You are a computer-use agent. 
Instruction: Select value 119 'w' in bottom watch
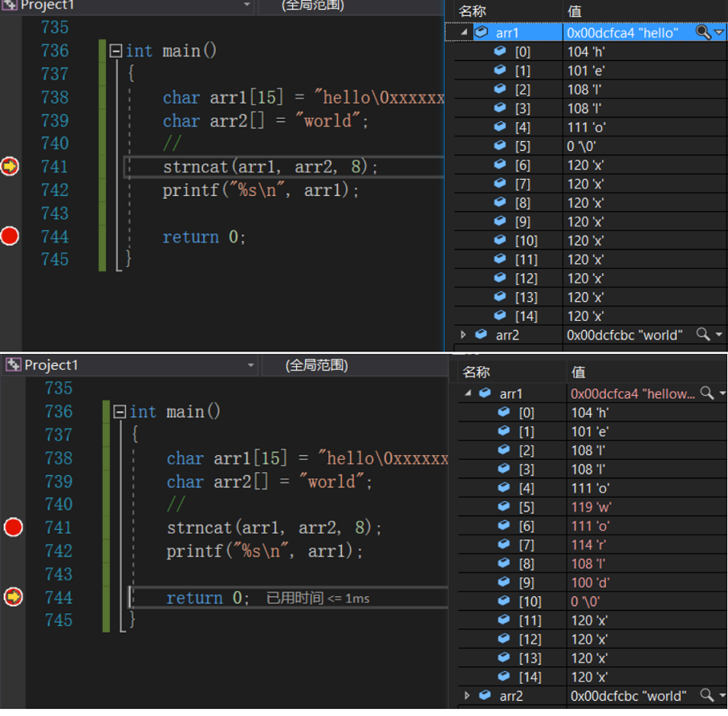pos(591,507)
